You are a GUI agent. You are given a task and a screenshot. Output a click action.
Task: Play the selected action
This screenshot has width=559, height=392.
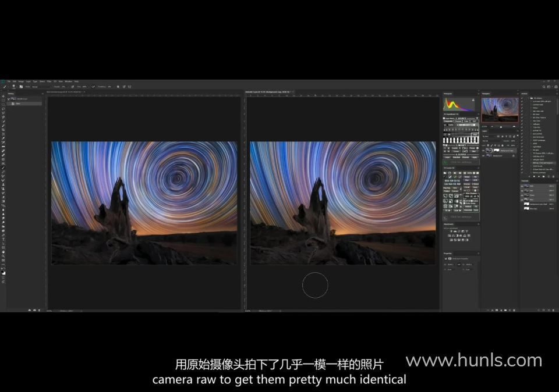point(539,177)
